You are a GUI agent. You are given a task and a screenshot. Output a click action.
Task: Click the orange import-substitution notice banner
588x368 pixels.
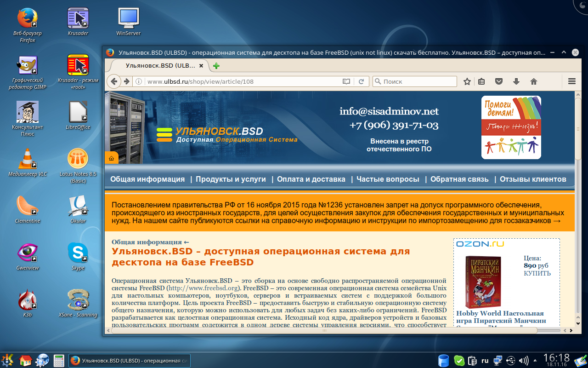tap(339, 213)
